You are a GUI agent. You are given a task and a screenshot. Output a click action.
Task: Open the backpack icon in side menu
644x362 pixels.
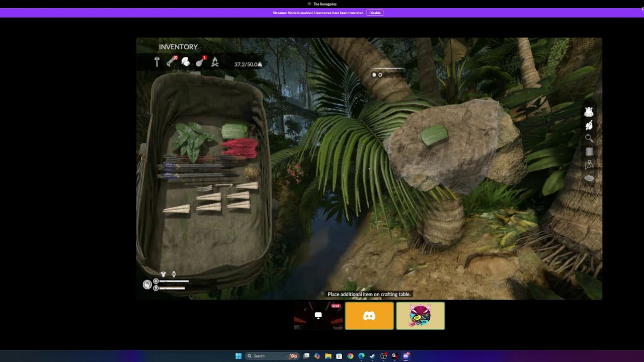point(589,112)
